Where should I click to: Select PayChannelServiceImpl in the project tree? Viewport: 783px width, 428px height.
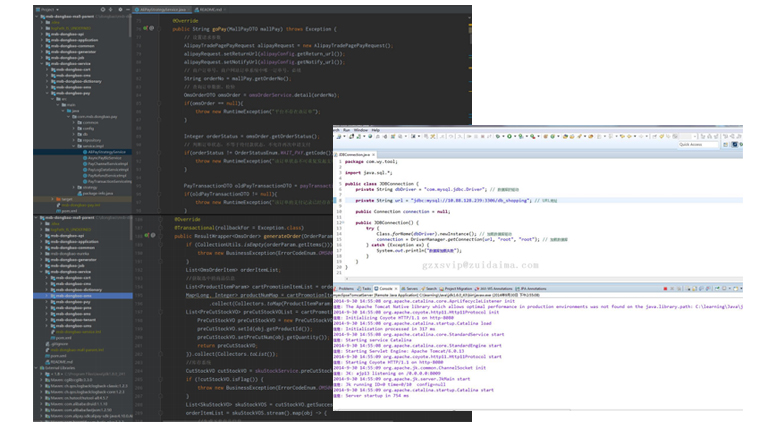click(x=105, y=164)
